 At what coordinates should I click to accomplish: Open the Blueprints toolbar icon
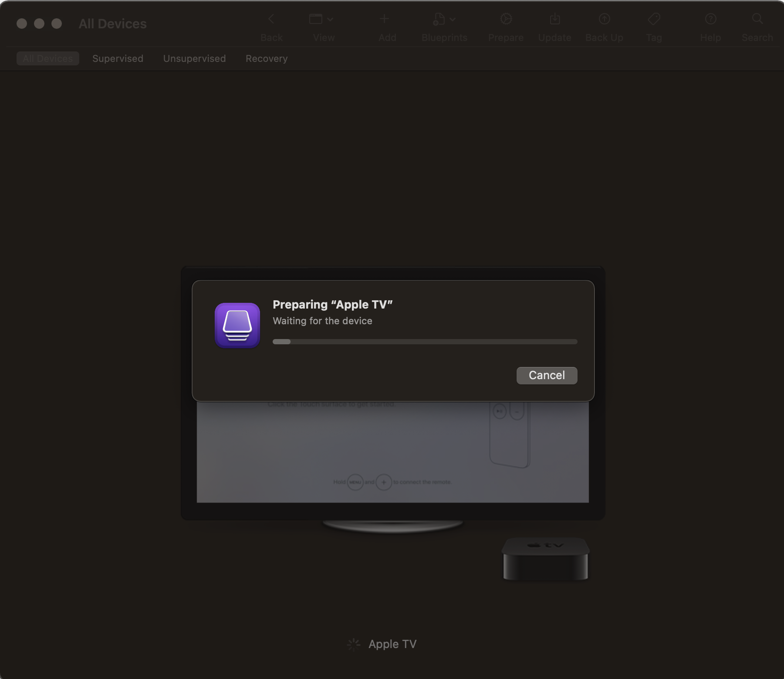pyautogui.click(x=439, y=19)
